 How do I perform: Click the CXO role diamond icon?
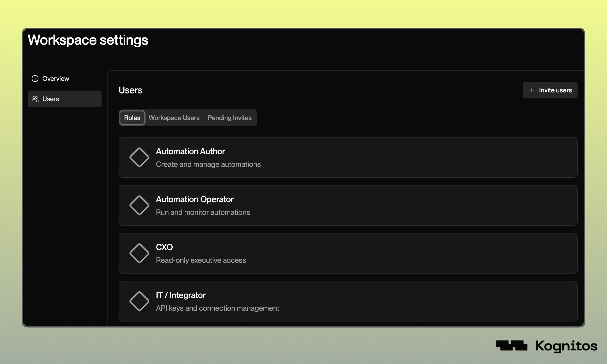tap(139, 253)
